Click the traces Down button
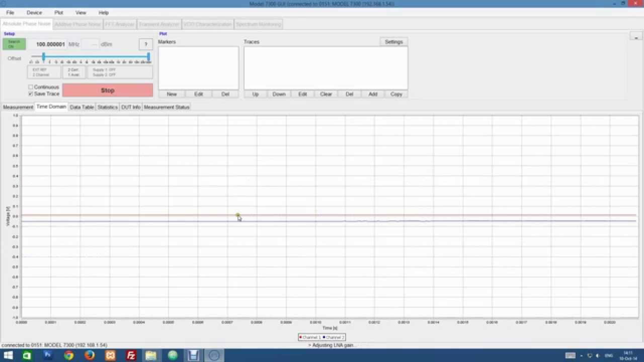The height and width of the screenshot is (362, 644). click(279, 94)
